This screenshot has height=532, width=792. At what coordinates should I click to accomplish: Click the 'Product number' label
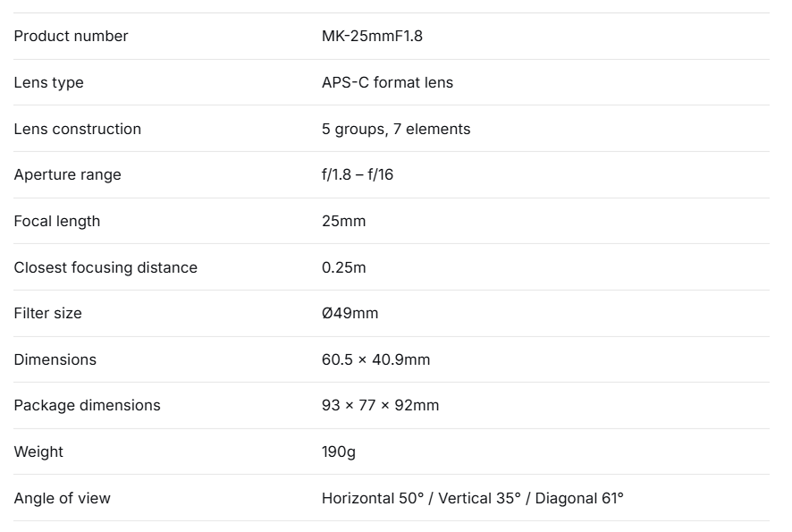click(71, 37)
